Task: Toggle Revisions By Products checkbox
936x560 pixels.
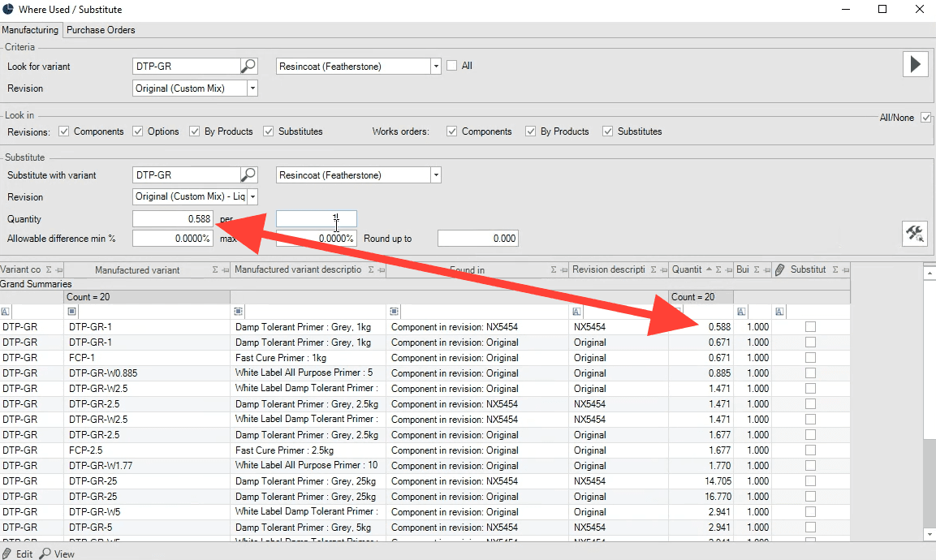Action: click(195, 131)
